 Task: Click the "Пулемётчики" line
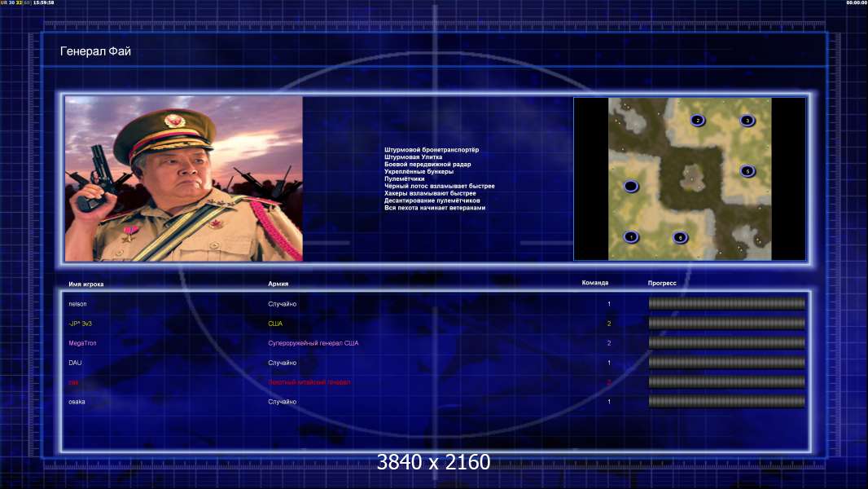(404, 178)
